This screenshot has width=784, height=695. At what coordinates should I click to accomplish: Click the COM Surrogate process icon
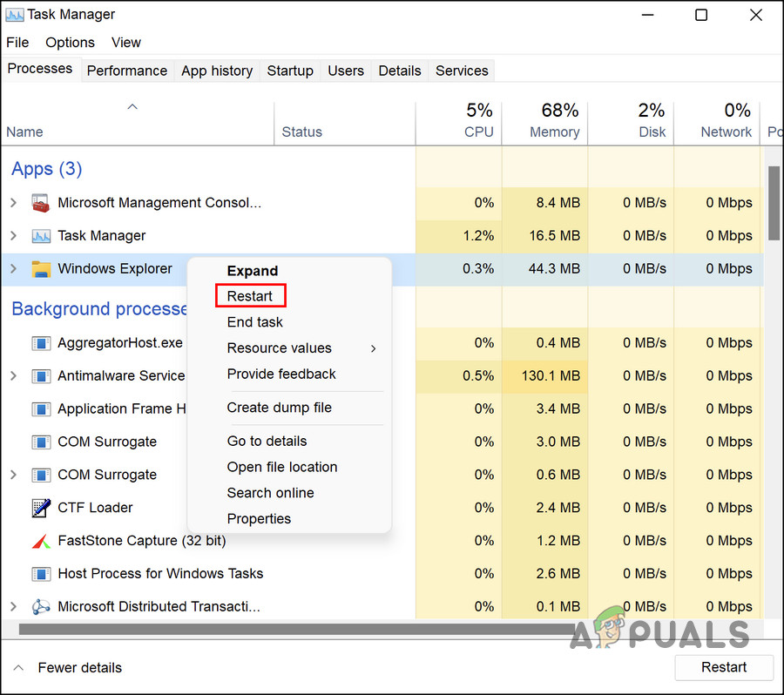pyautogui.click(x=41, y=442)
